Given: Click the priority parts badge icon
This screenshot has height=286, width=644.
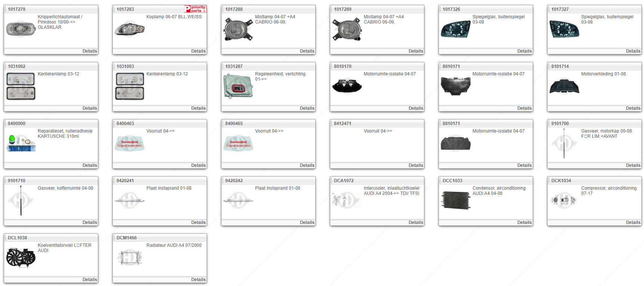Looking at the screenshot, I should point(195,9).
